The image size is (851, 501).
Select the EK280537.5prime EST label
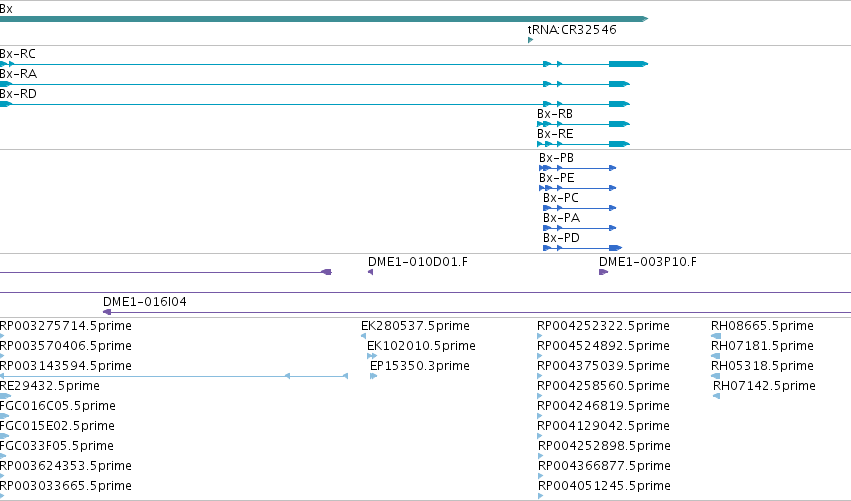415,326
